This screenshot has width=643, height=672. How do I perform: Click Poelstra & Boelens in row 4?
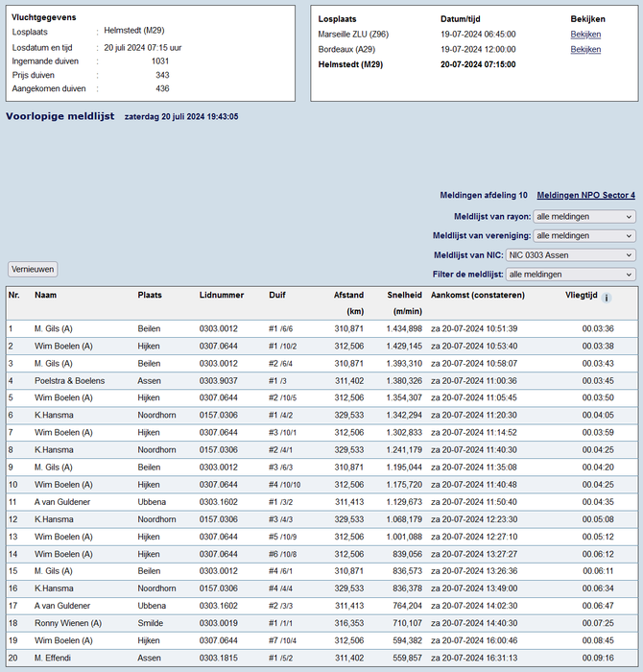click(69, 380)
